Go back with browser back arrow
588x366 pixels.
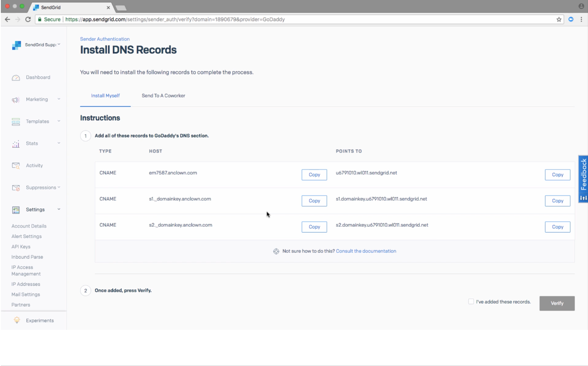7,19
